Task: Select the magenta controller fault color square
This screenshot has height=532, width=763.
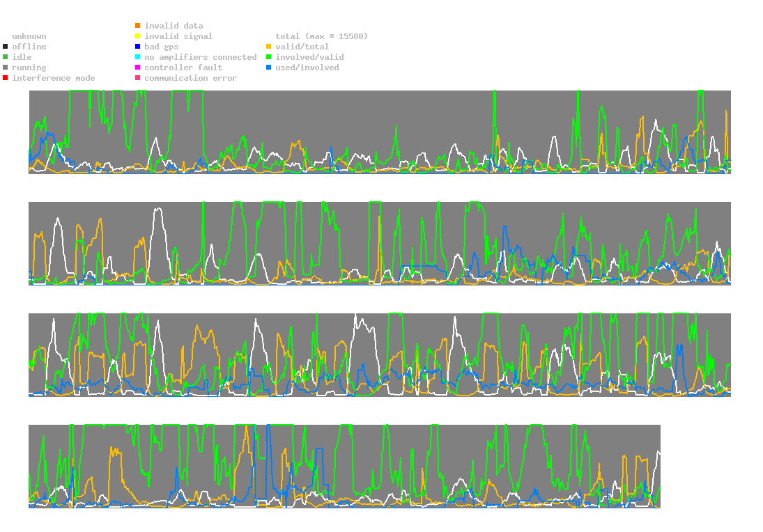Action: [138, 68]
